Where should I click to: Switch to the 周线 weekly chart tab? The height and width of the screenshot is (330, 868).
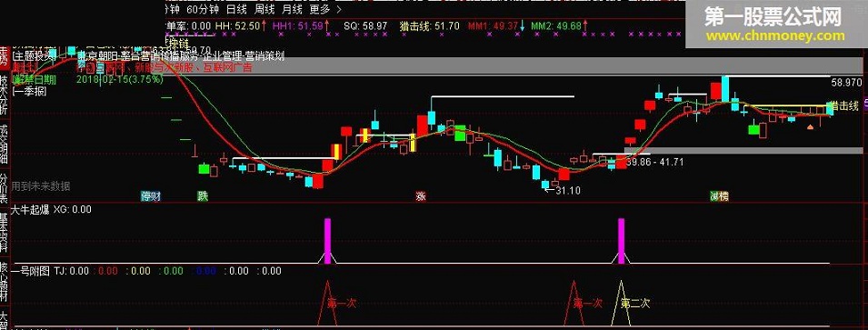[x=264, y=9]
